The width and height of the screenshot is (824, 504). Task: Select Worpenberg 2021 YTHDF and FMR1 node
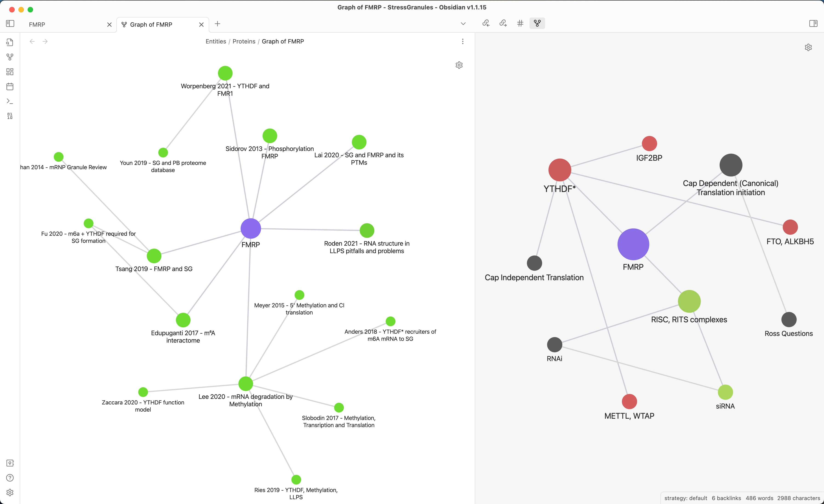[225, 73]
